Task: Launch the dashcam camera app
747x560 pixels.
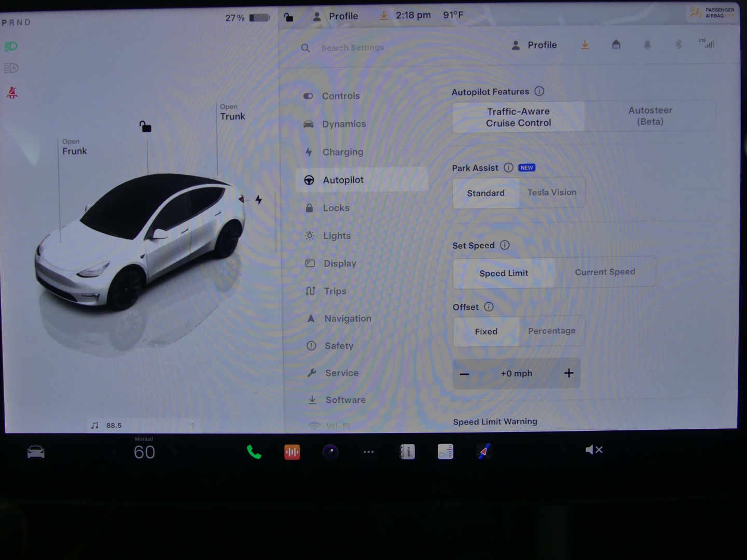Action: click(x=330, y=452)
